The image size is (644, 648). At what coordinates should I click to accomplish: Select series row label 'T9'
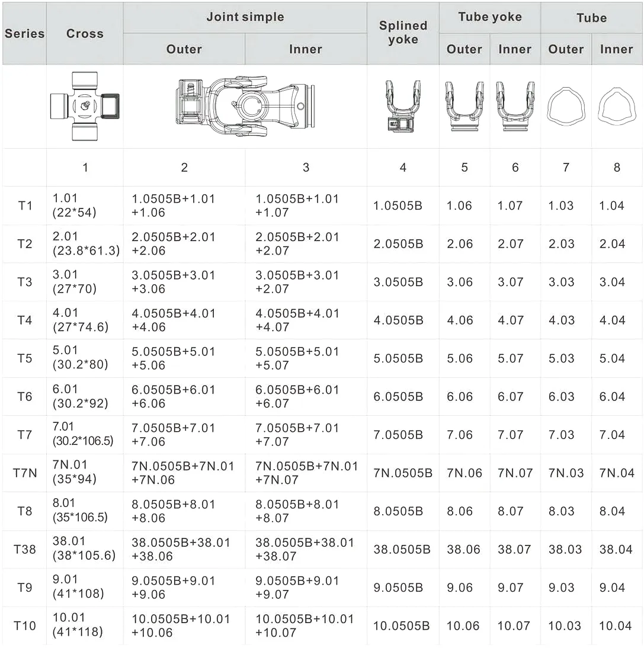(x=25, y=588)
